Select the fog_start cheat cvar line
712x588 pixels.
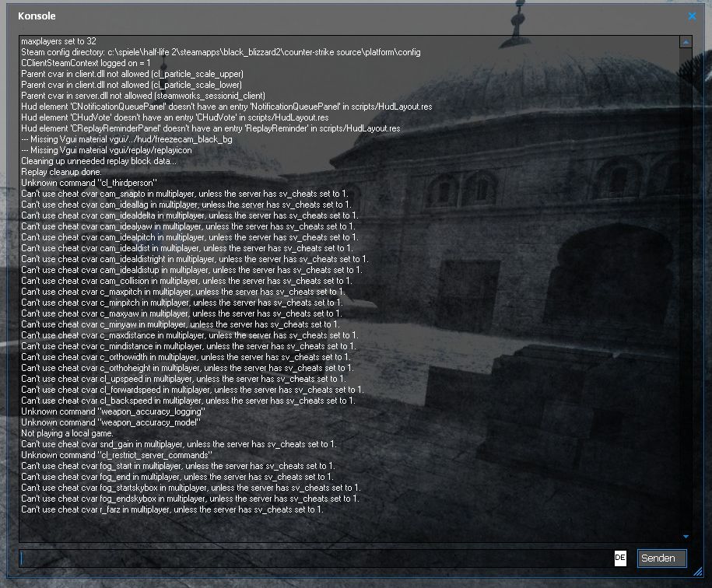(177, 466)
